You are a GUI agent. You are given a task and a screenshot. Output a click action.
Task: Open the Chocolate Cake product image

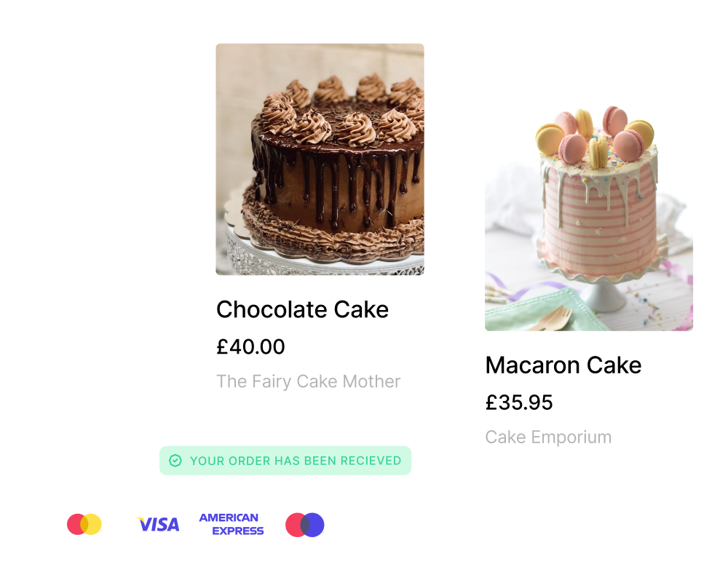(320, 159)
